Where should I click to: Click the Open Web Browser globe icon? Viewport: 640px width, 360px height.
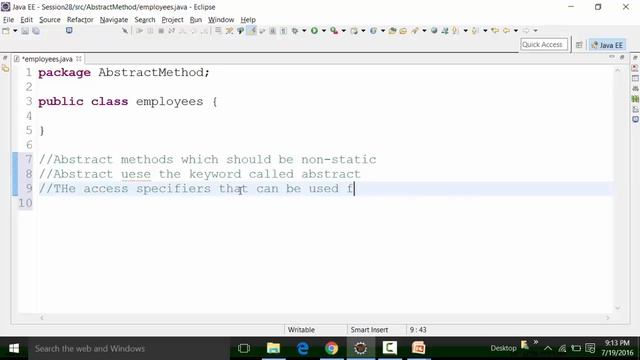point(434,31)
